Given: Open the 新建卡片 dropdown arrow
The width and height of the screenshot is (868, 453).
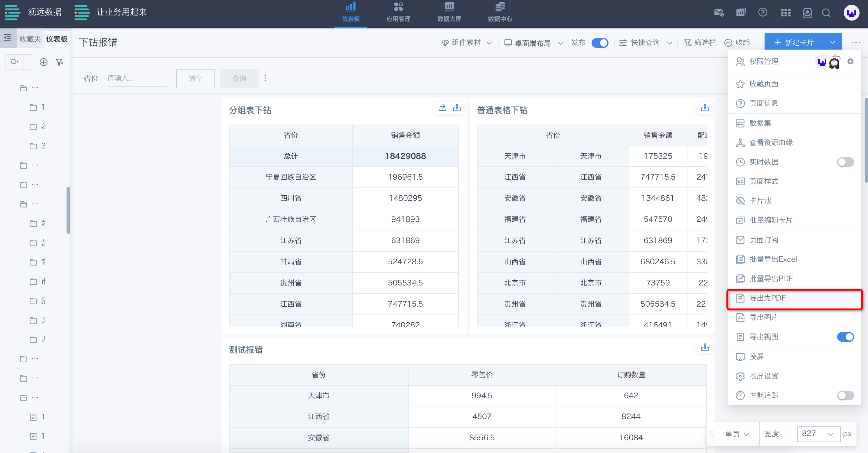Looking at the screenshot, I should click(833, 42).
